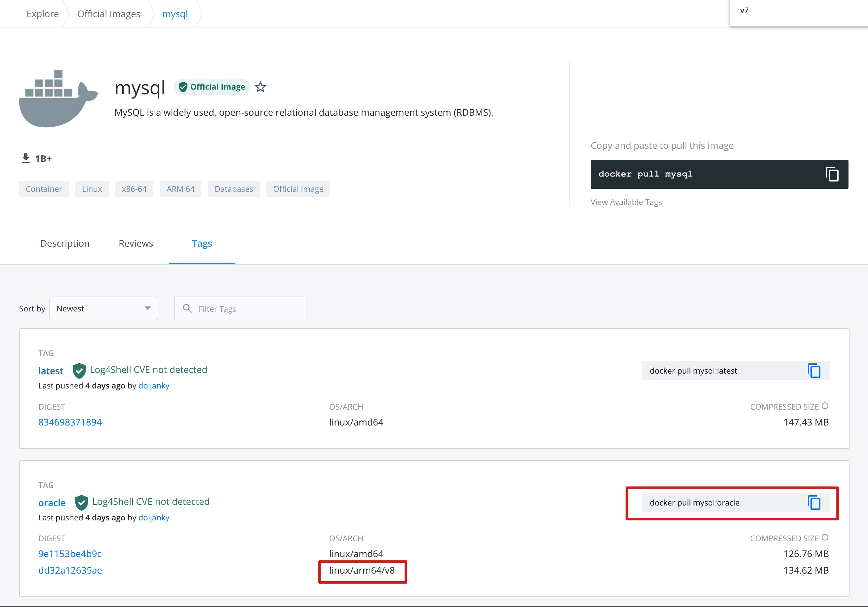Open the View Available Tags link
Image resolution: width=868 pixels, height=607 pixels.
626,202
